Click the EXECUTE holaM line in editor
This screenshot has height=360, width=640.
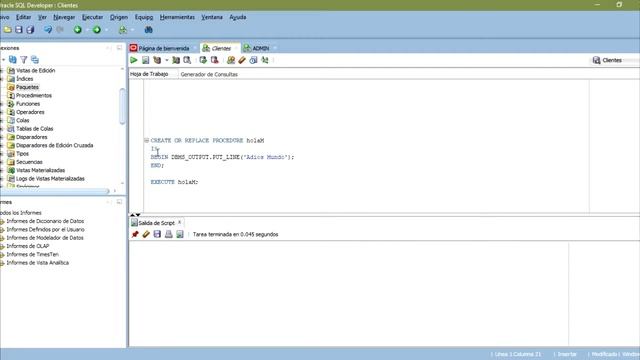tap(174, 182)
